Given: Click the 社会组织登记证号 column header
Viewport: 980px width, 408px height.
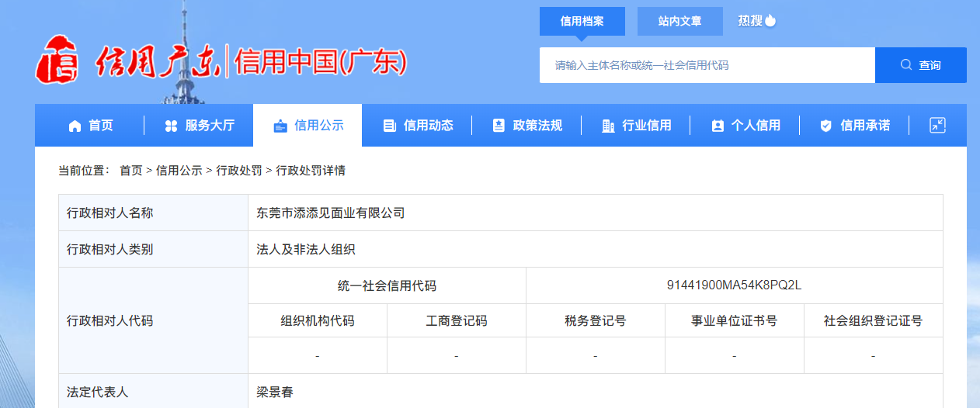Looking at the screenshot, I should coord(874,320).
